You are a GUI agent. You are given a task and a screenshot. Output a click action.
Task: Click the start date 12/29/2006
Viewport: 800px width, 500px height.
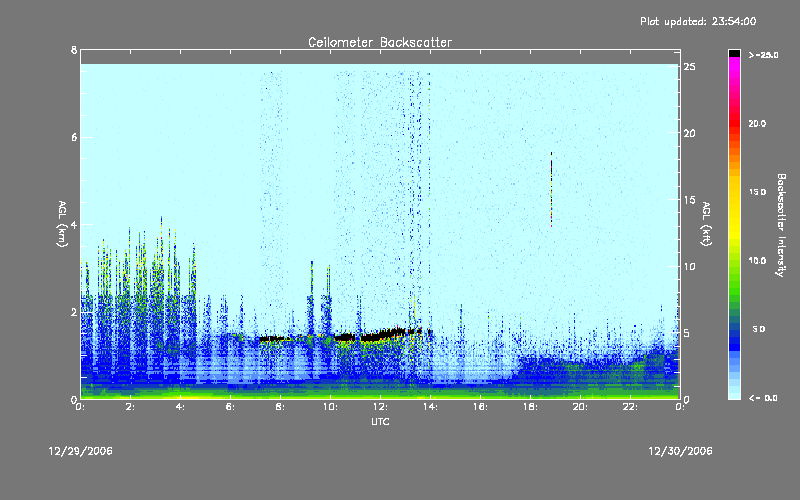tap(81, 451)
